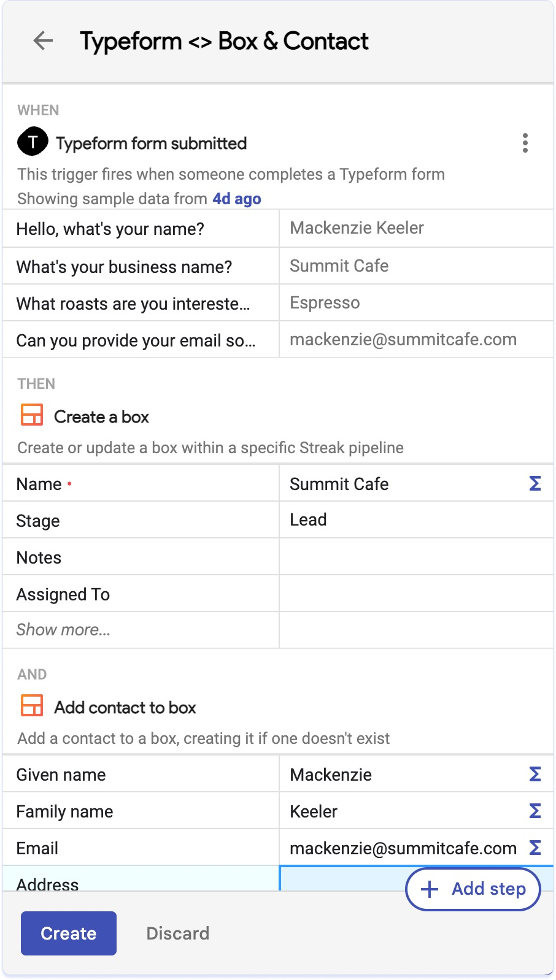Click the Address field label
Viewport: 556px width, 980px height.
coord(47,884)
